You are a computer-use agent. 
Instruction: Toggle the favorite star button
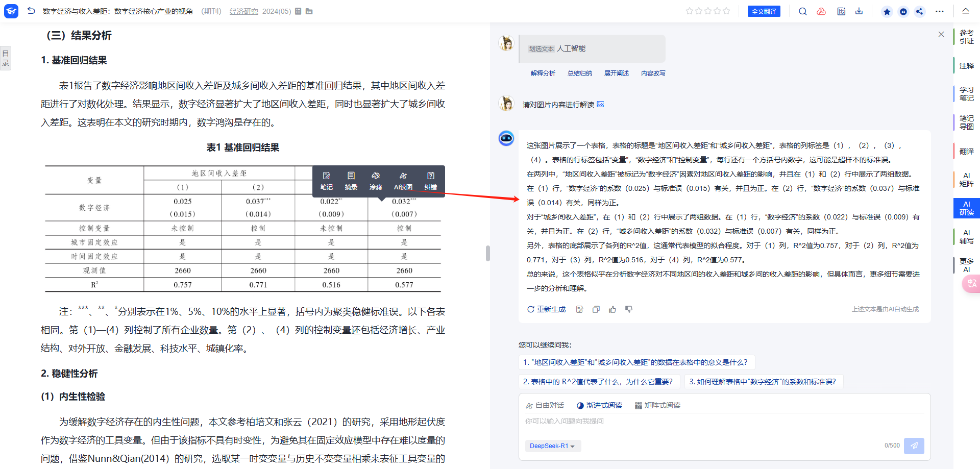pos(887,11)
